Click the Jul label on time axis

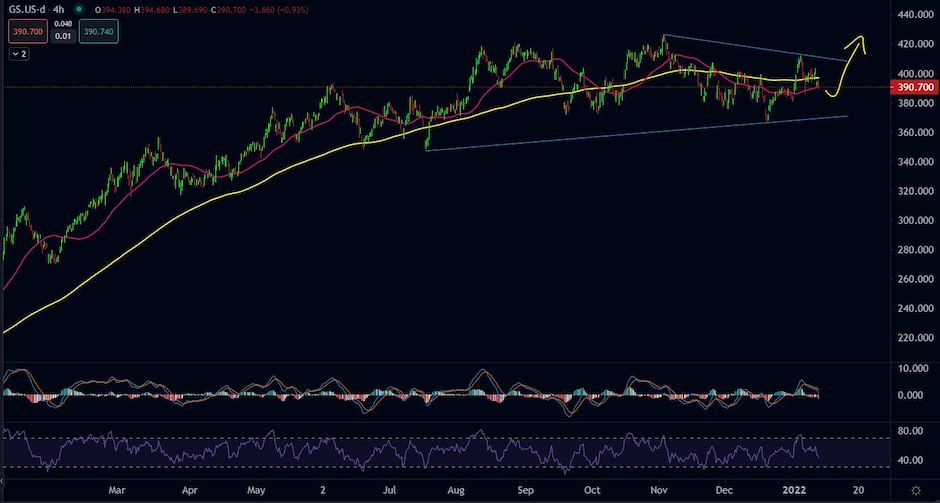coord(390,490)
